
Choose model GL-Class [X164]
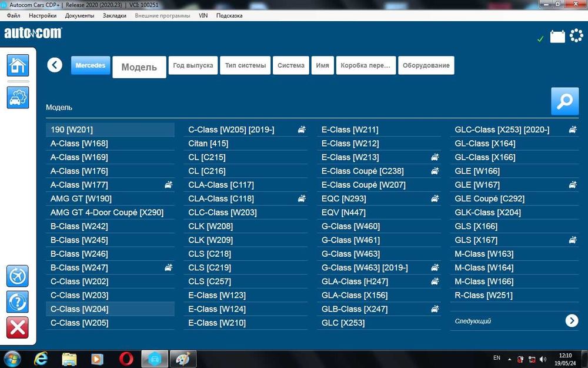[514, 144]
